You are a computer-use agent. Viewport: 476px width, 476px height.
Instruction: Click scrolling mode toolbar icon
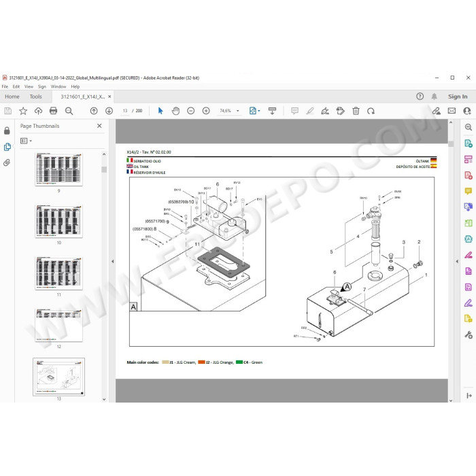(272, 111)
